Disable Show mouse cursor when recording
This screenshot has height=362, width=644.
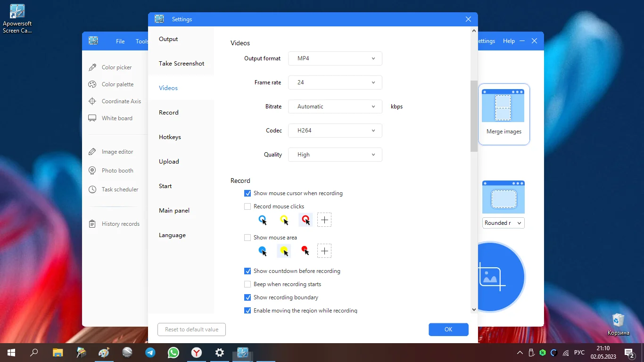coord(248,193)
